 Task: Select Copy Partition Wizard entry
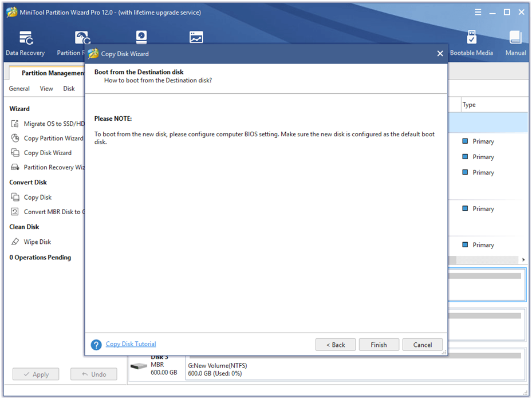point(54,138)
